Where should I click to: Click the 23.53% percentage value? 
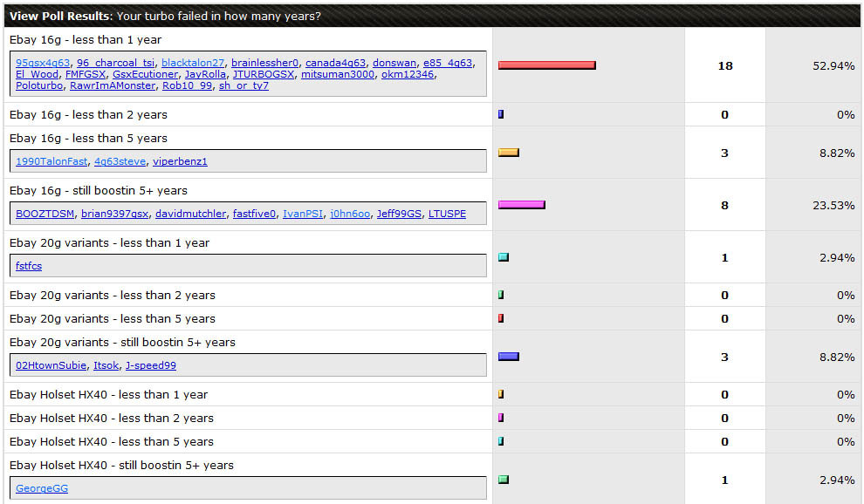tap(833, 206)
